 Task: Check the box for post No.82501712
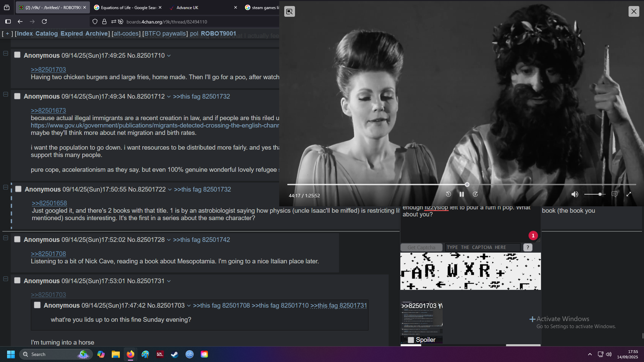(x=17, y=96)
